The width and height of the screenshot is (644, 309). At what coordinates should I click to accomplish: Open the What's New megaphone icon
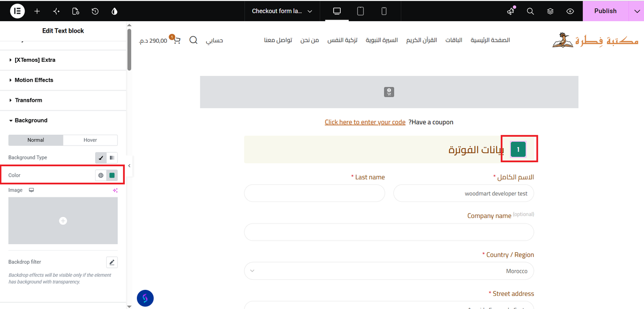511,11
